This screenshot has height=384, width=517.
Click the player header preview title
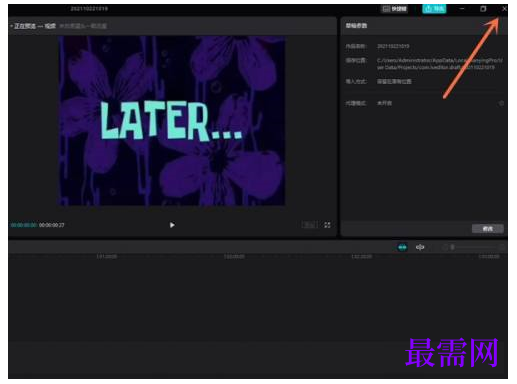(x=35, y=26)
